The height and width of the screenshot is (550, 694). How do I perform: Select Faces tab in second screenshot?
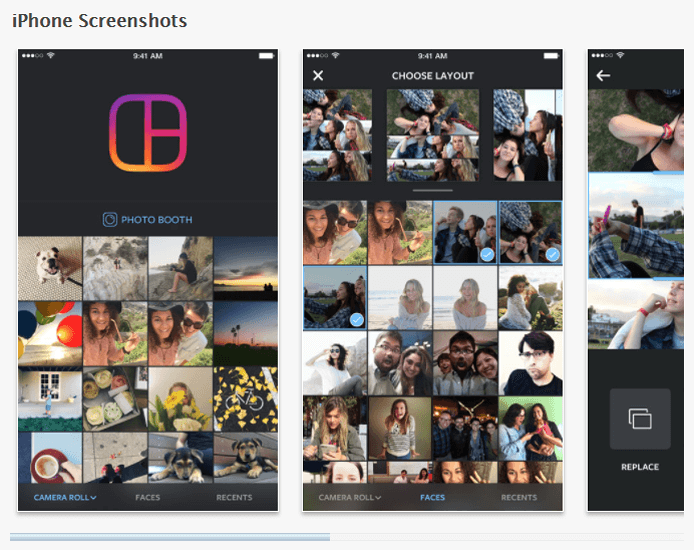(x=432, y=498)
